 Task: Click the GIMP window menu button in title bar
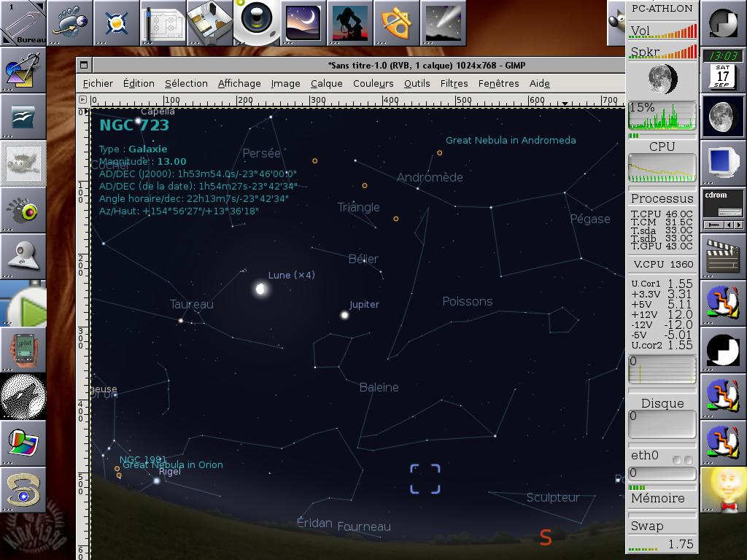84,65
